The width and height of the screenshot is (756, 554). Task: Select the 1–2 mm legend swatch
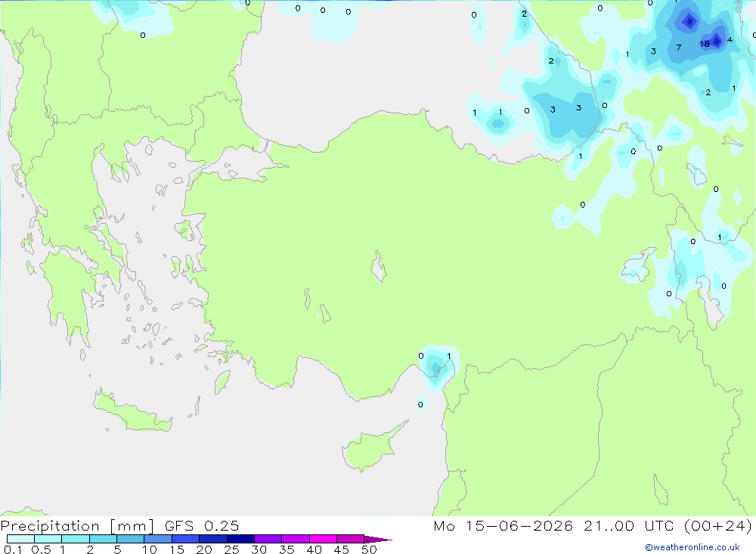coord(75,539)
